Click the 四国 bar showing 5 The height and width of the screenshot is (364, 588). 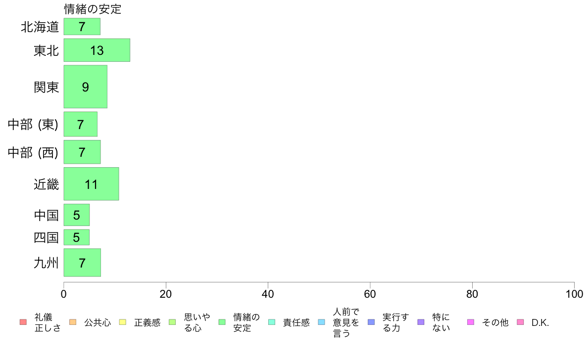click(77, 237)
